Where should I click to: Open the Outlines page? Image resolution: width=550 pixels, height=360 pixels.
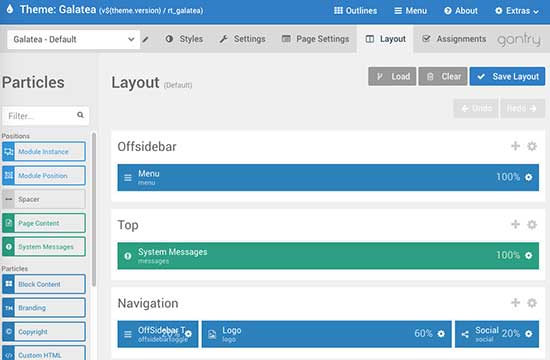355,11
